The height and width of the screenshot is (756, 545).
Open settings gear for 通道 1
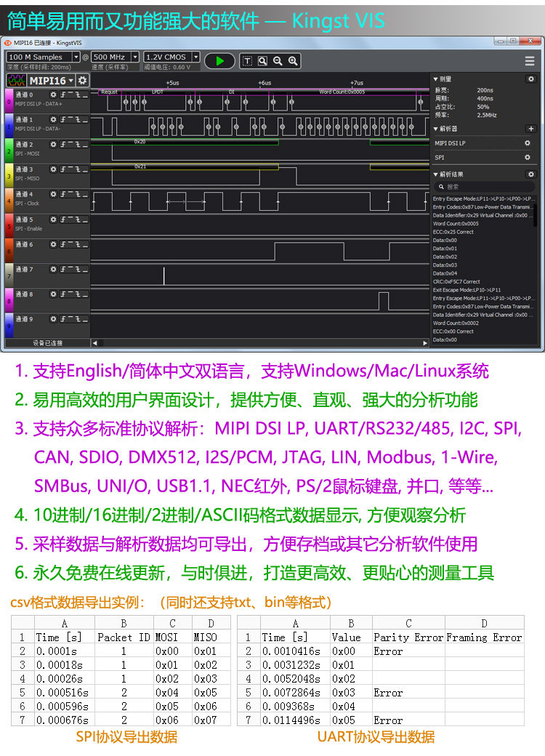(54, 119)
